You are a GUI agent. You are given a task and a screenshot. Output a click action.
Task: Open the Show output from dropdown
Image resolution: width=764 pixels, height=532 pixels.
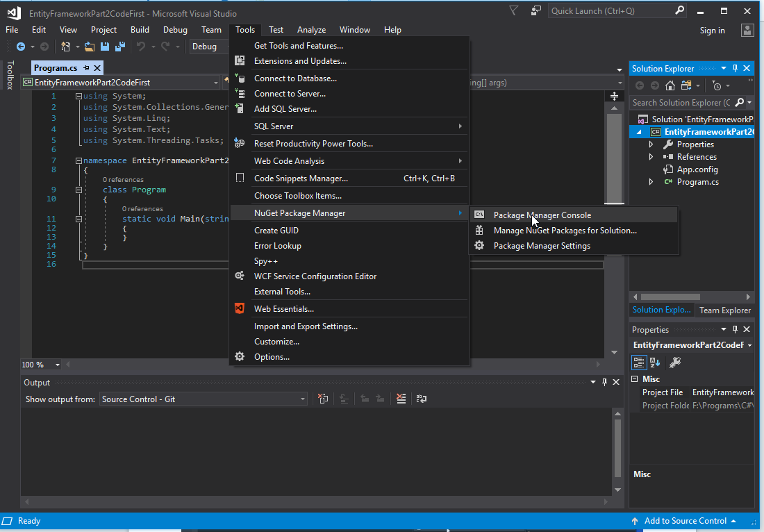[301, 399]
